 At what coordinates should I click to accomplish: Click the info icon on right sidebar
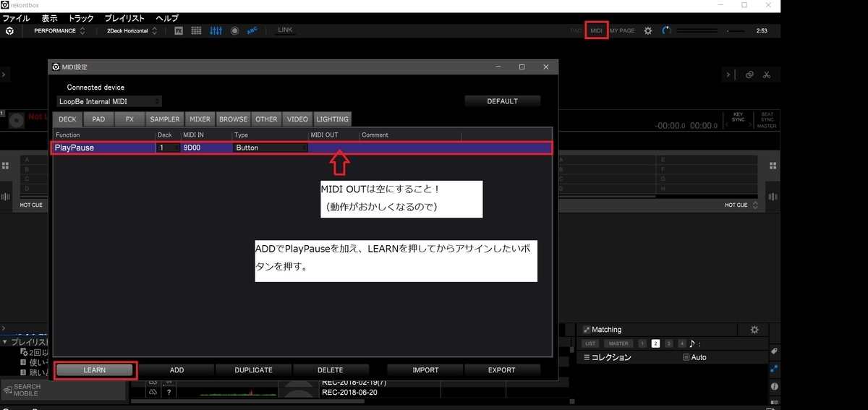(774, 386)
